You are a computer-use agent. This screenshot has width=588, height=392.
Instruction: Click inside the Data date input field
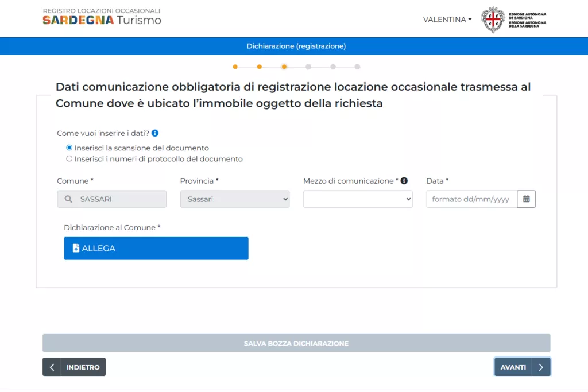coord(471,199)
